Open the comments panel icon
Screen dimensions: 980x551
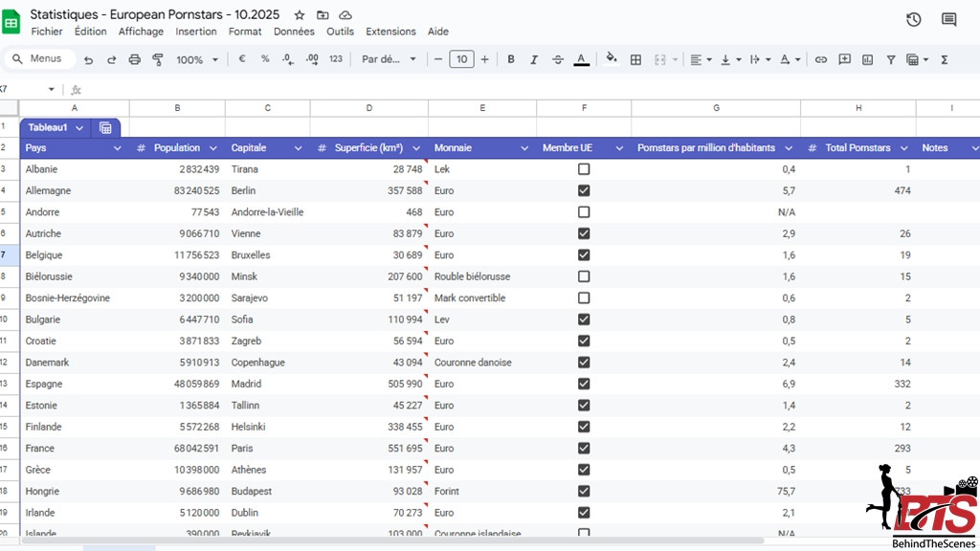coord(948,20)
